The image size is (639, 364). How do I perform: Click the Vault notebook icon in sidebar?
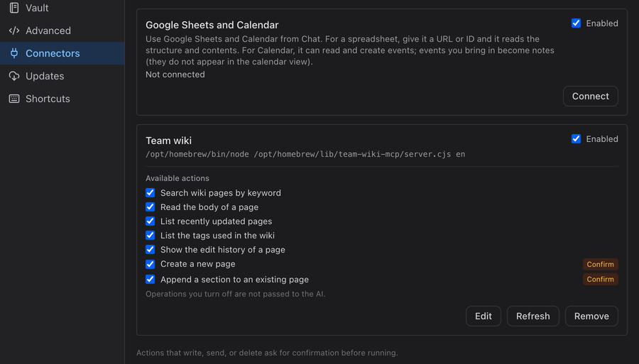14,8
